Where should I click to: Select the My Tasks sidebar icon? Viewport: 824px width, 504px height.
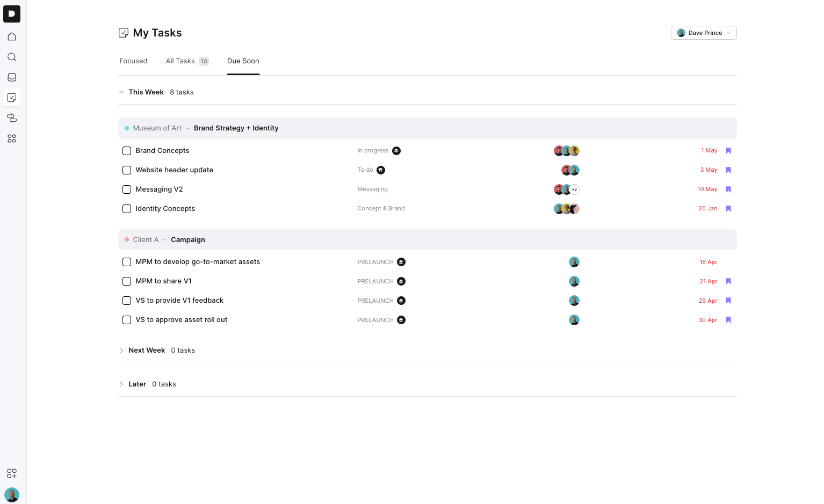click(12, 98)
